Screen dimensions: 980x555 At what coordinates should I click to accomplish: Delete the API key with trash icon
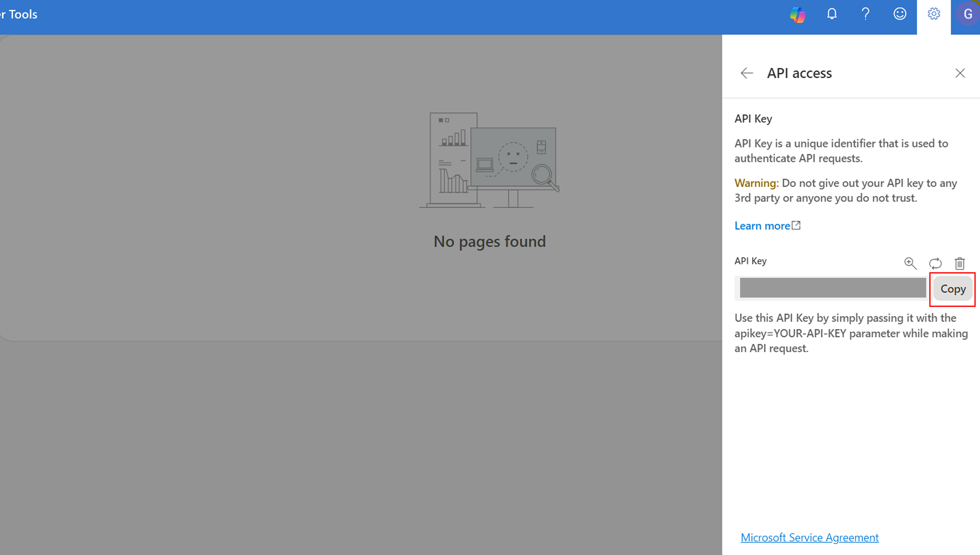coord(959,263)
